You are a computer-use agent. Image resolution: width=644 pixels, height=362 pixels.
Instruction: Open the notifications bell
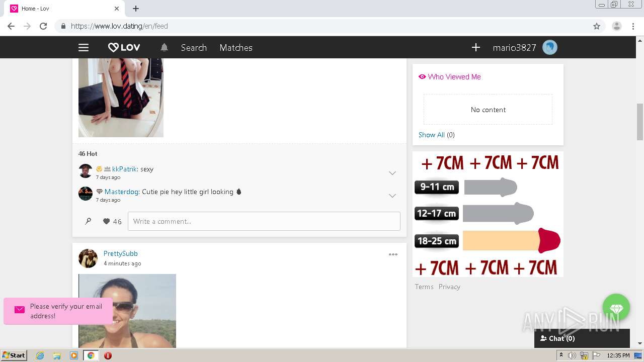164,47
